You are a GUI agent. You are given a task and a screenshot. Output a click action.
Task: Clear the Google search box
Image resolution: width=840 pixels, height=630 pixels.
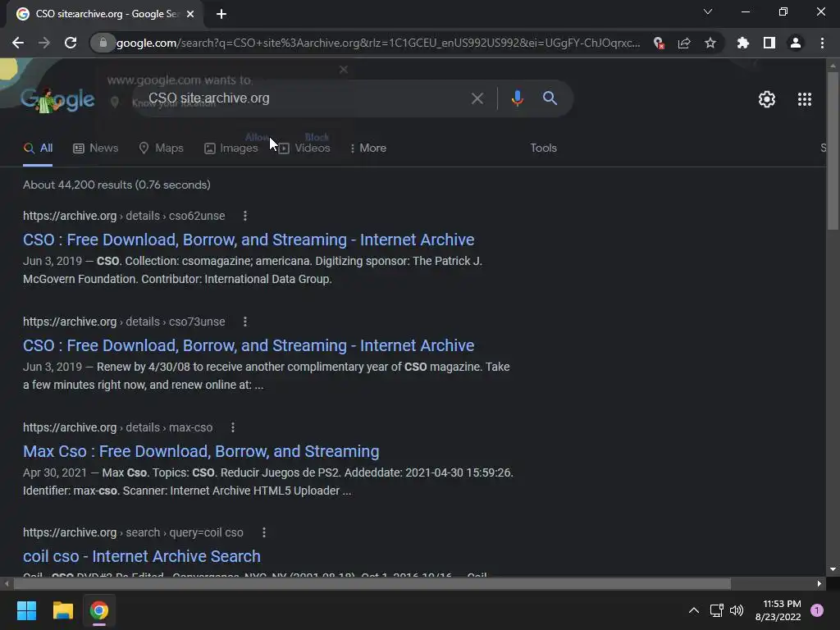click(477, 98)
